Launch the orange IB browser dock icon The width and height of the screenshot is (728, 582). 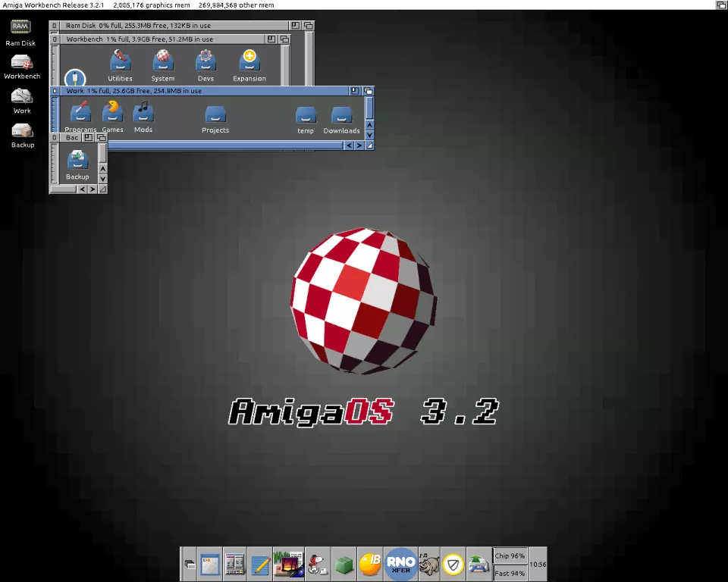(369, 564)
